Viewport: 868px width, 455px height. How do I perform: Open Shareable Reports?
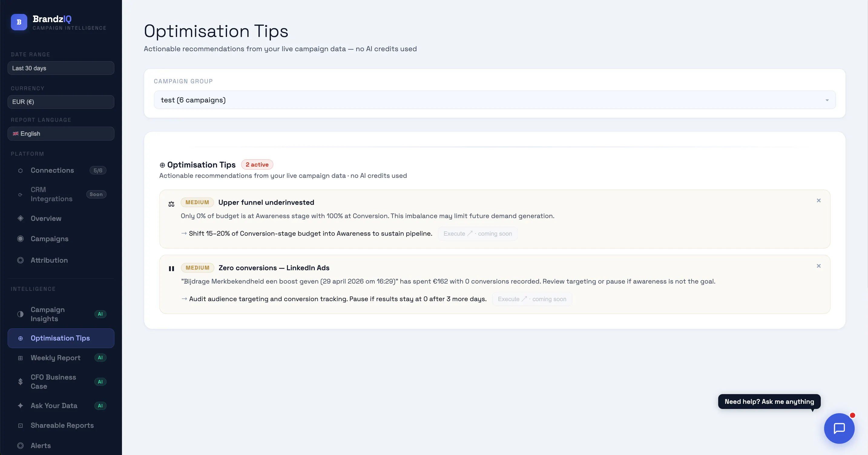pos(61,426)
